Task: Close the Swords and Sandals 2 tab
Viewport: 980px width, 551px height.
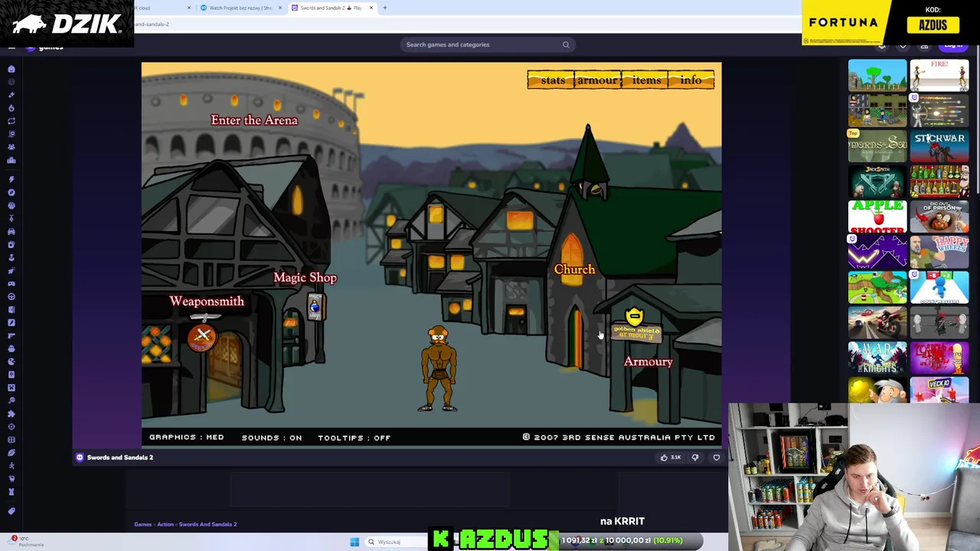Action: coord(371,8)
